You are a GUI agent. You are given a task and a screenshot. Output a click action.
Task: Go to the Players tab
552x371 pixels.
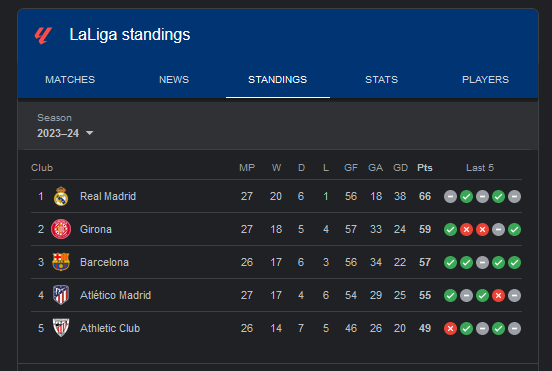click(485, 80)
